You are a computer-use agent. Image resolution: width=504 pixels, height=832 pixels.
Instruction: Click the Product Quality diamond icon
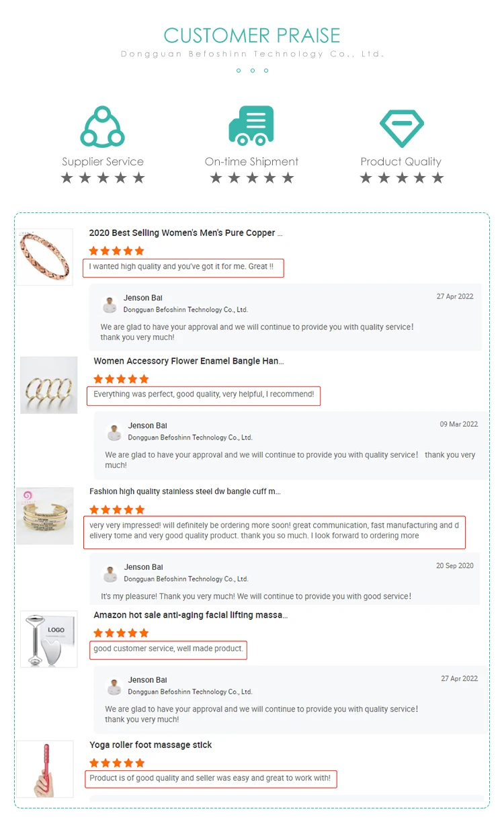pyautogui.click(x=401, y=127)
